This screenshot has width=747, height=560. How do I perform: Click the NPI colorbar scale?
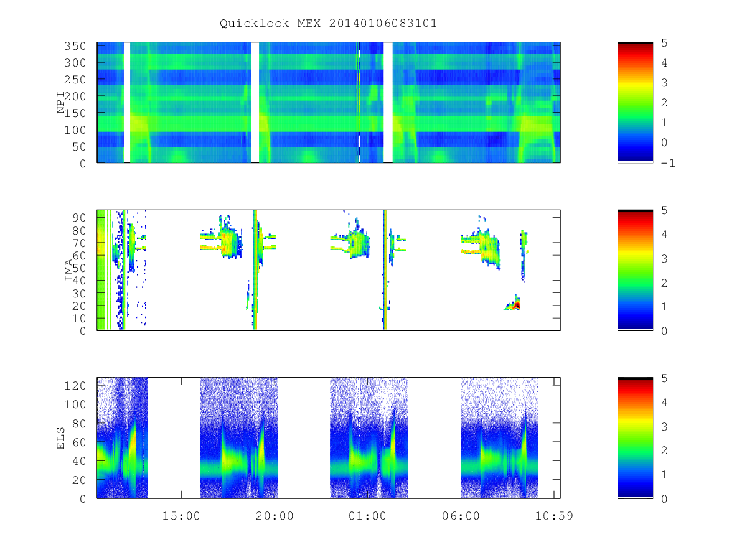635,103
